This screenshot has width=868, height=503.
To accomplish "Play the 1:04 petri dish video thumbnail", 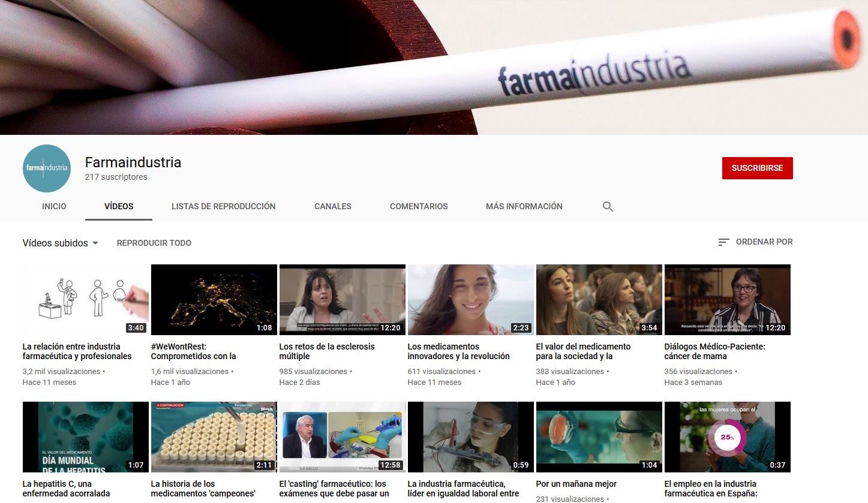I will coord(599,437).
